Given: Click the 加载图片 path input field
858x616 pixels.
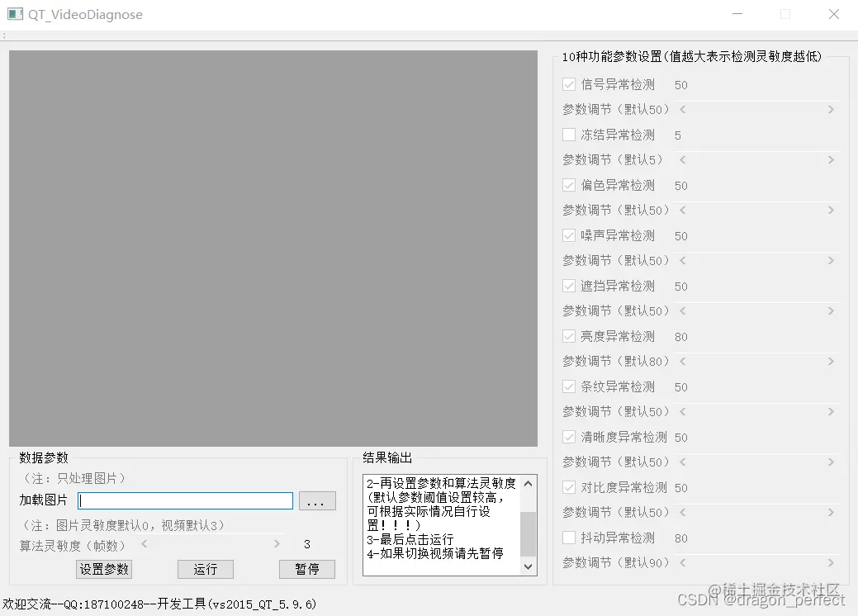Looking at the screenshot, I should (186, 501).
